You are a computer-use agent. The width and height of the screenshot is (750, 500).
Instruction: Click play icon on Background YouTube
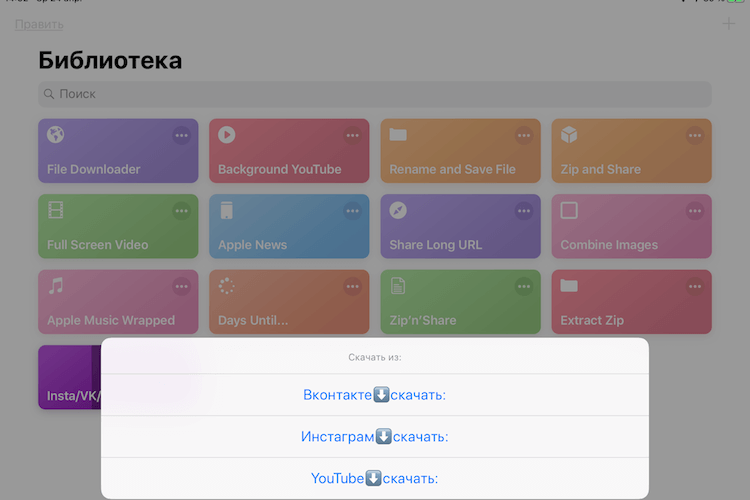pos(227,134)
